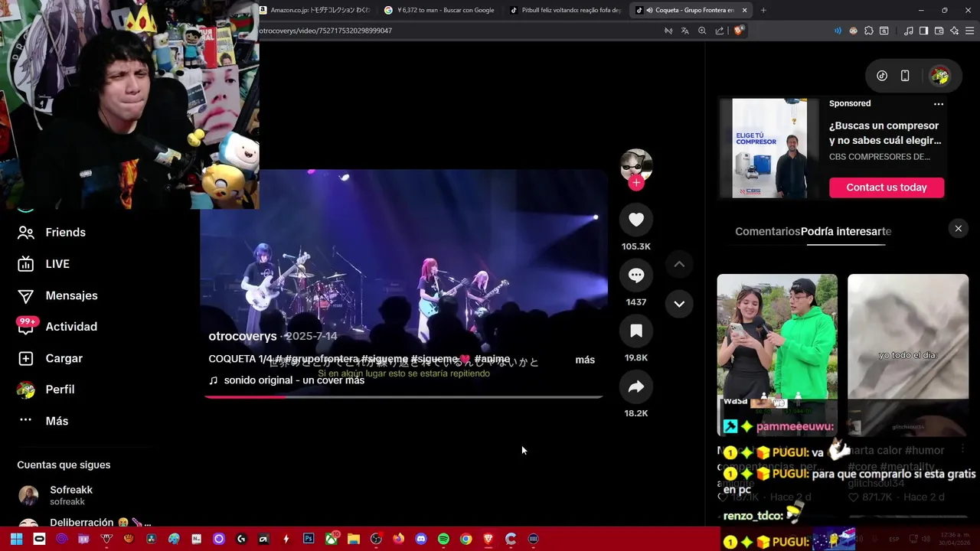Screen dimensions: 980x551
Task: Open sponsored ad options ellipsis
Action: coord(939,104)
